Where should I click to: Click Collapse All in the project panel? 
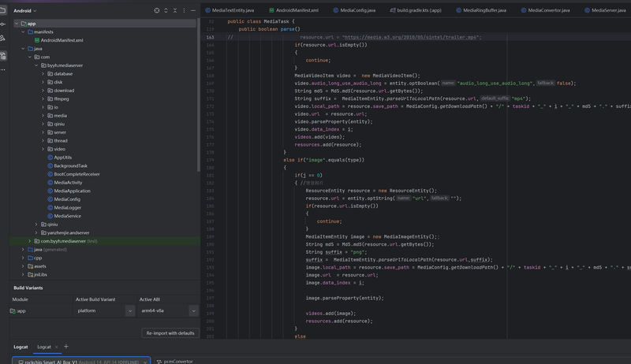175,10
